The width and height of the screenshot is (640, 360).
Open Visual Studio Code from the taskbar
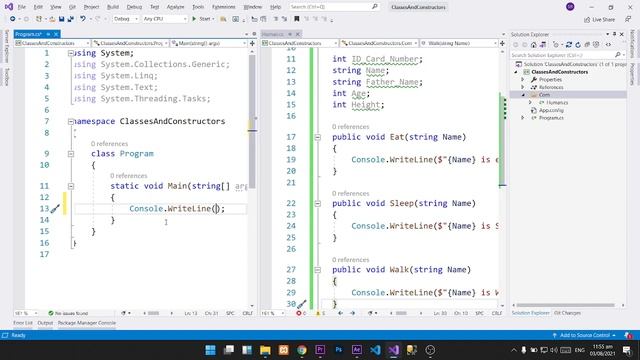click(x=375, y=350)
